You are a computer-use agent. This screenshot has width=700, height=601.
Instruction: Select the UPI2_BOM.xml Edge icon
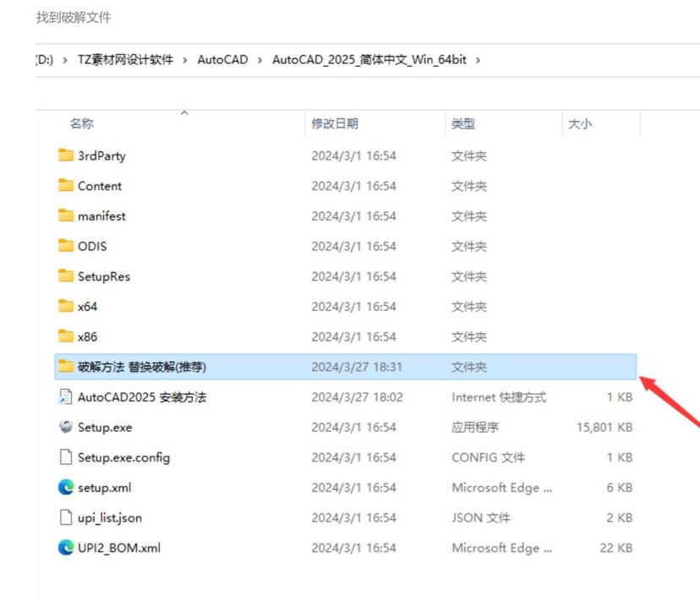(x=66, y=548)
